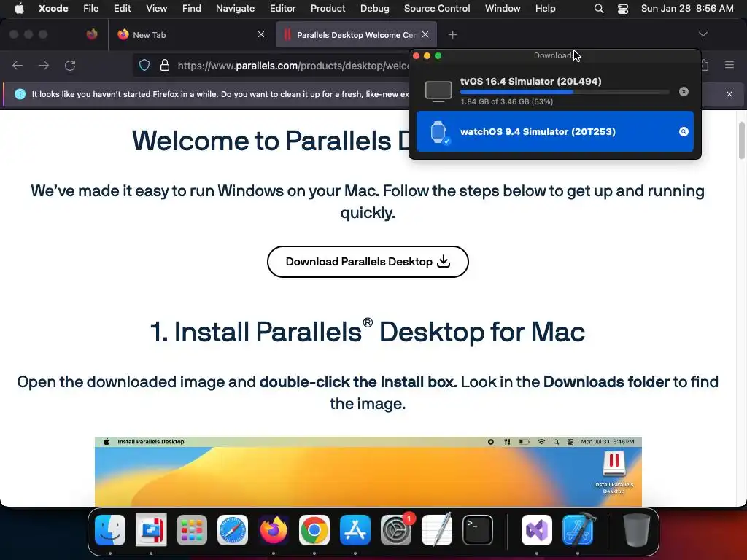The image size is (747, 560).
Task: Click the Install Parallels Desktop screenshot image
Action: click(x=368, y=472)
